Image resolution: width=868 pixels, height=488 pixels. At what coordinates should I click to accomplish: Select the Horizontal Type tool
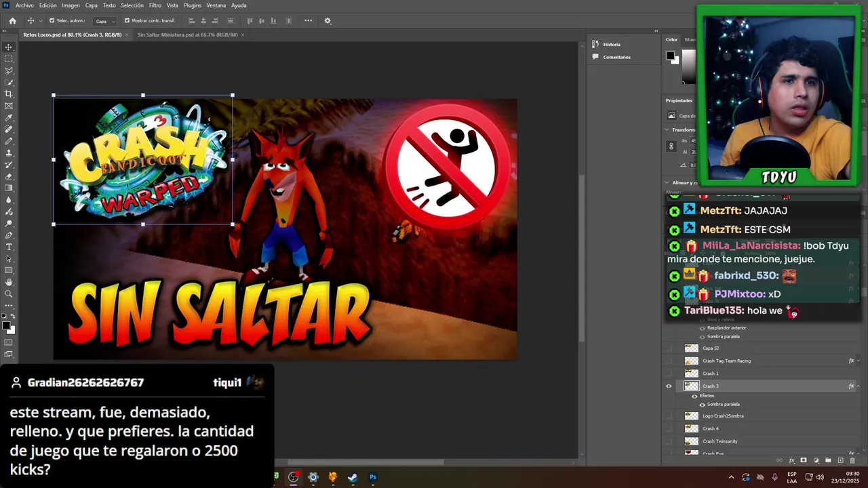(9, 247)
